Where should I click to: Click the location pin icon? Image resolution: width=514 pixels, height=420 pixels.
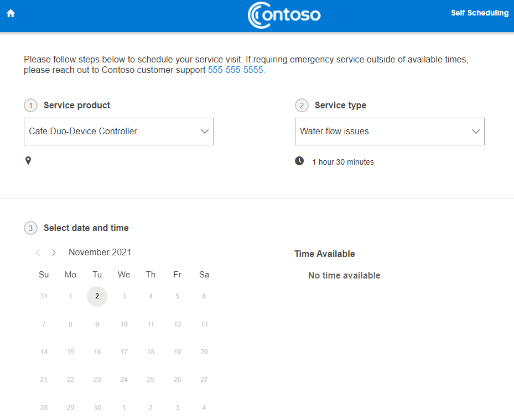[x=28, y=161]
